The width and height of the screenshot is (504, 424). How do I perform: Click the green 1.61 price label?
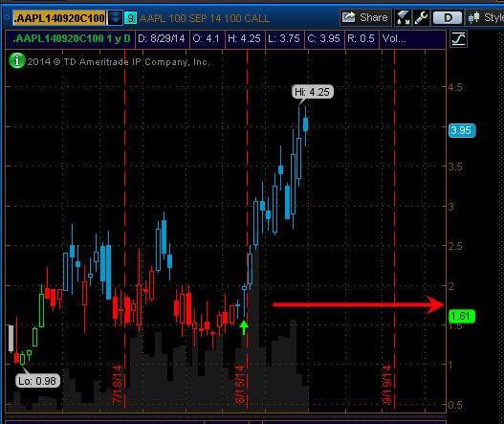point(461,316)
